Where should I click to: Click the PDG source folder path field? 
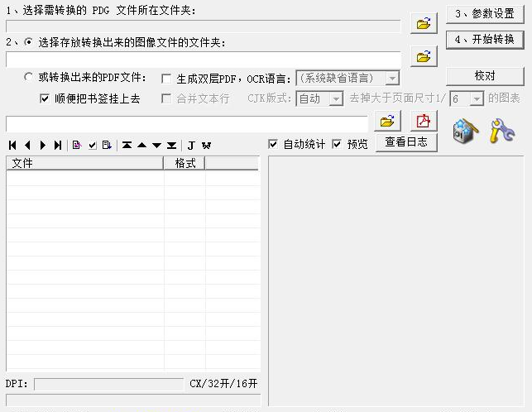(x=203, y=26)
